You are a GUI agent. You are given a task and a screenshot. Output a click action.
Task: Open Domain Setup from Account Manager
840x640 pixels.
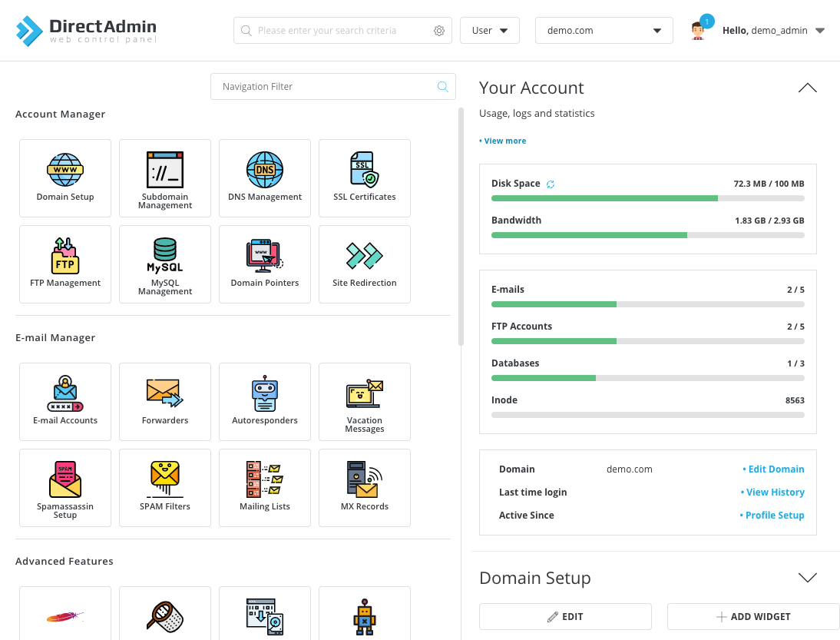[65, 177]
